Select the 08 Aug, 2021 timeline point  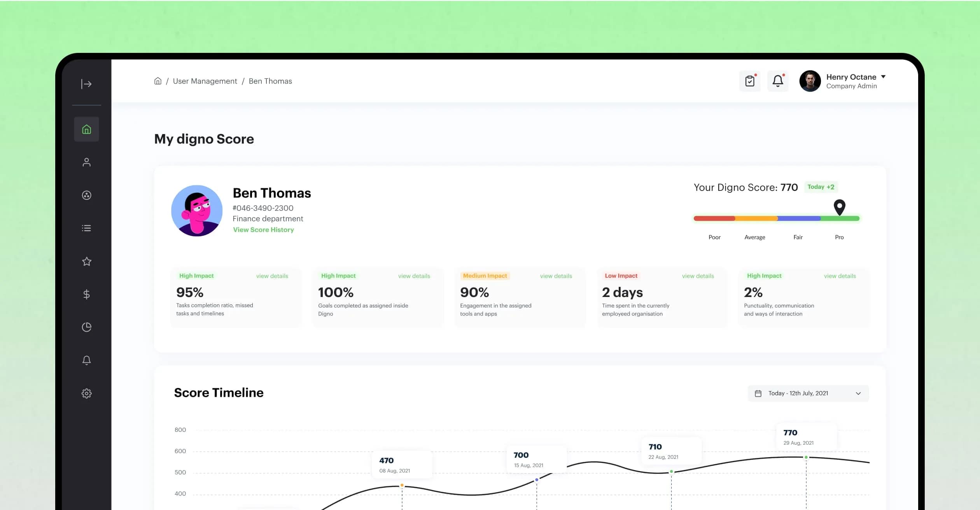point(402,486)
